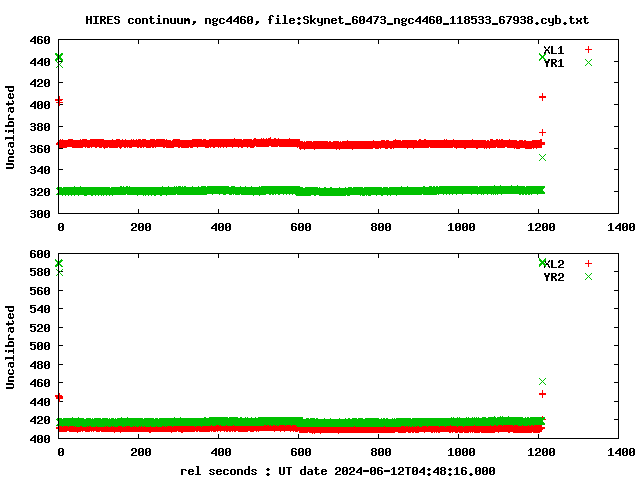The height and width of the screenshot is (480, 640).
Task: Click the red plus marker beside XL1 legend
Action: pyautogui.click(x=589, y=50)
